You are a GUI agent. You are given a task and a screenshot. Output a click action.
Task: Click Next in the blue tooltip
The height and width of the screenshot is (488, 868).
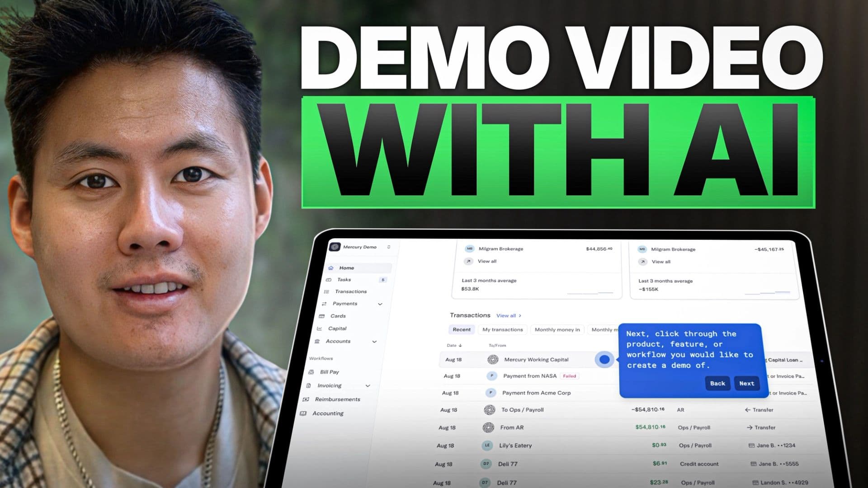point(746,384)
